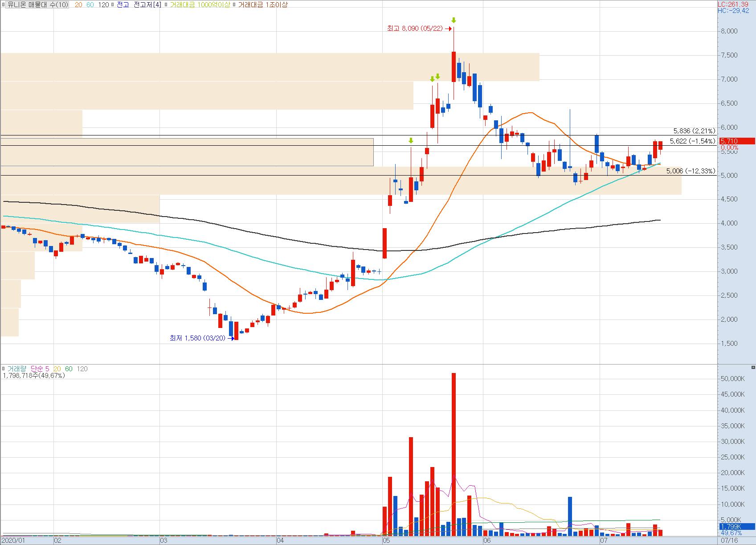The image size is (756, 545).
Task: Click the LC:261.39 readout
Action: 733,4
